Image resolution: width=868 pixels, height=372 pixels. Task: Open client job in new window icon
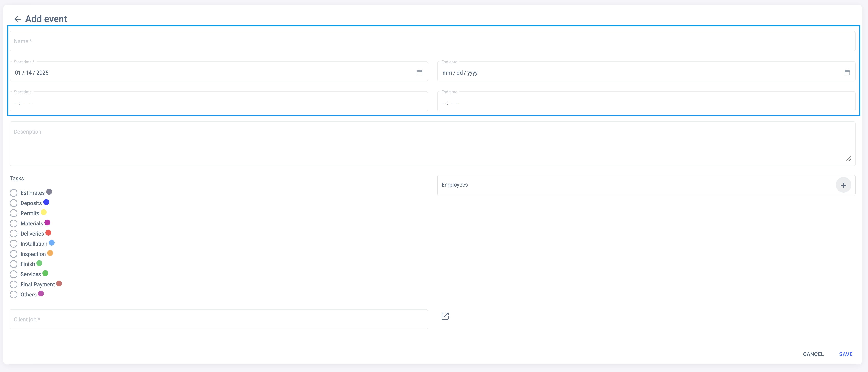[x=445, y=316]
